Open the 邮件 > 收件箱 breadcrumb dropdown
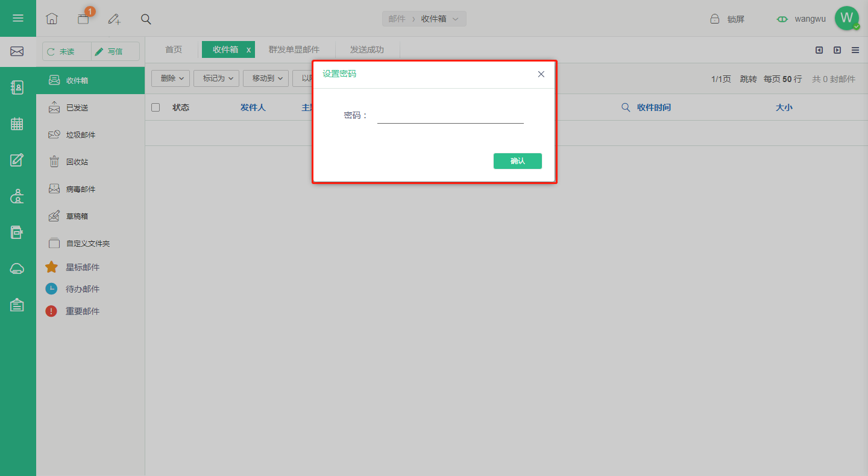Screen dimensions: 868x476 pos(424,19)
